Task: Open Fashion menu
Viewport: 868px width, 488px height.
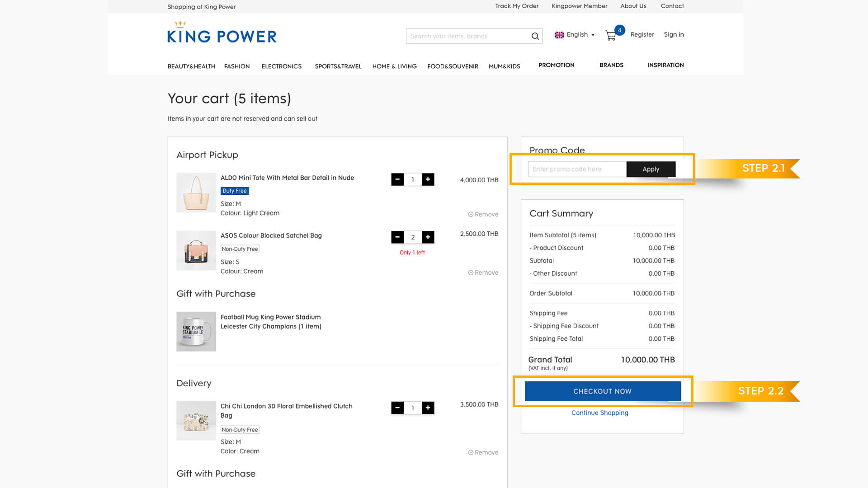Action: pos(237,66)
